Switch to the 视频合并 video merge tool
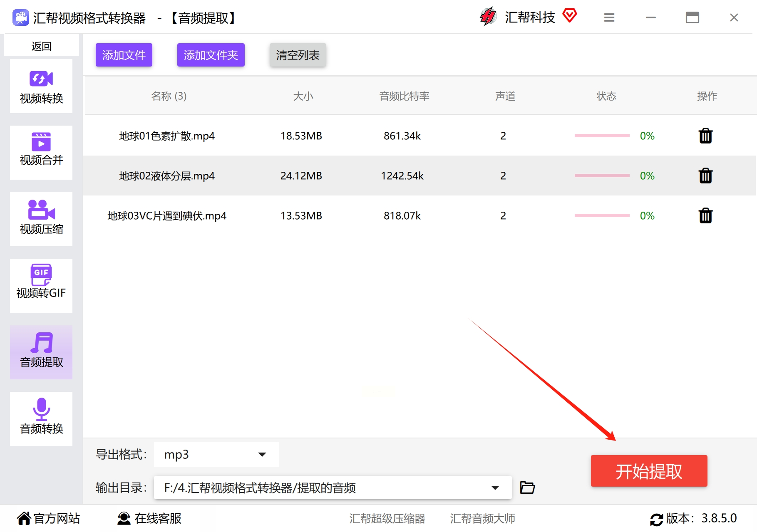The width and height of the screenshot is (757, 532). (x=41, y=153)
